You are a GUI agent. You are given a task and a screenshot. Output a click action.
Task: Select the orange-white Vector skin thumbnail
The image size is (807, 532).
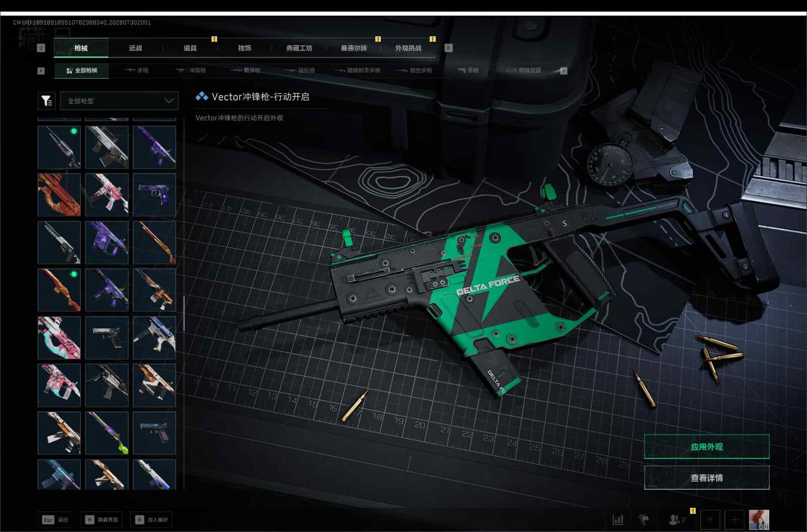(x=154, y=385)
